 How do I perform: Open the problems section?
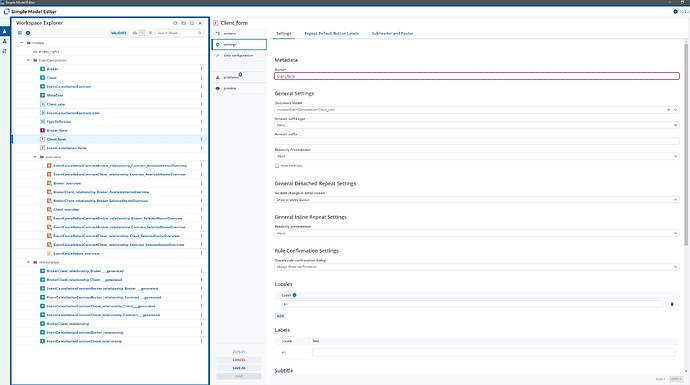click(239, 77)
